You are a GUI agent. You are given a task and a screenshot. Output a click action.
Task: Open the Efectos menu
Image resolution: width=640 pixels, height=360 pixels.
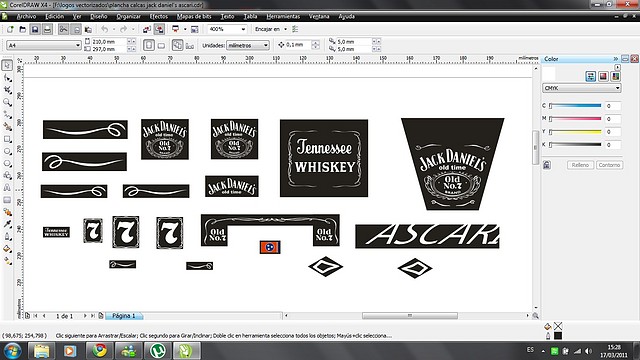pyautogui.click(x=158, y=16)
